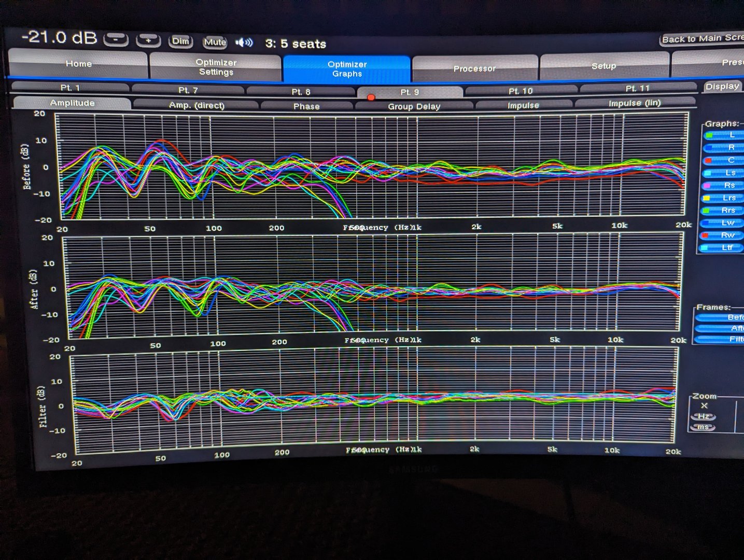Increase volume with the plus button

148,40
